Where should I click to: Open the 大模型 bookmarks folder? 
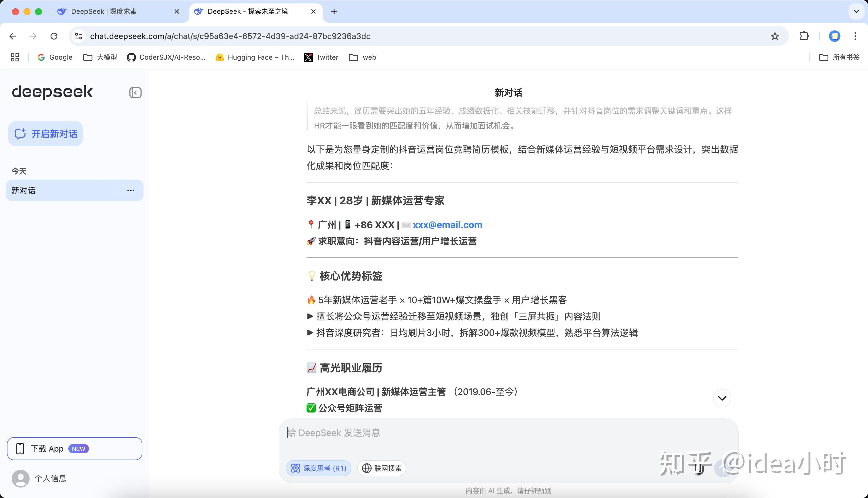point(100,57)
